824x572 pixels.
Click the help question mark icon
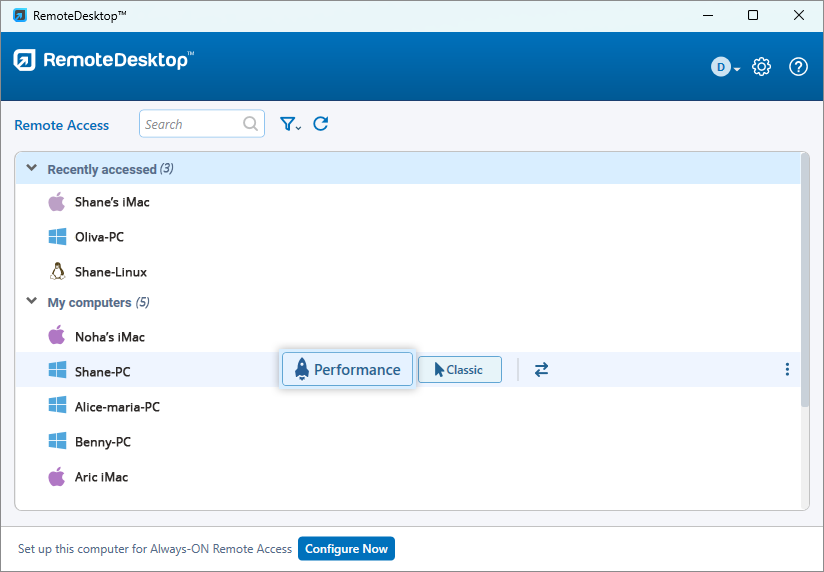tap(798, 67)
